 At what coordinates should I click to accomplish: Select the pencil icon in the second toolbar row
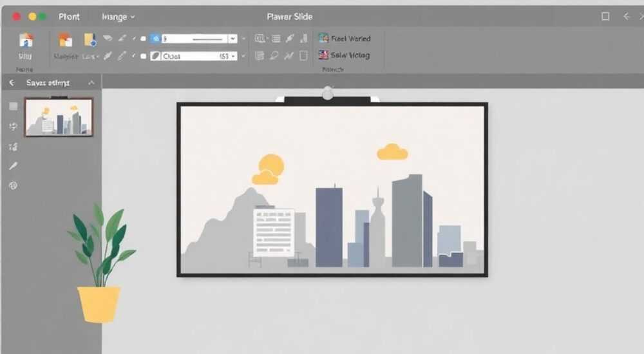pos(122,56)
